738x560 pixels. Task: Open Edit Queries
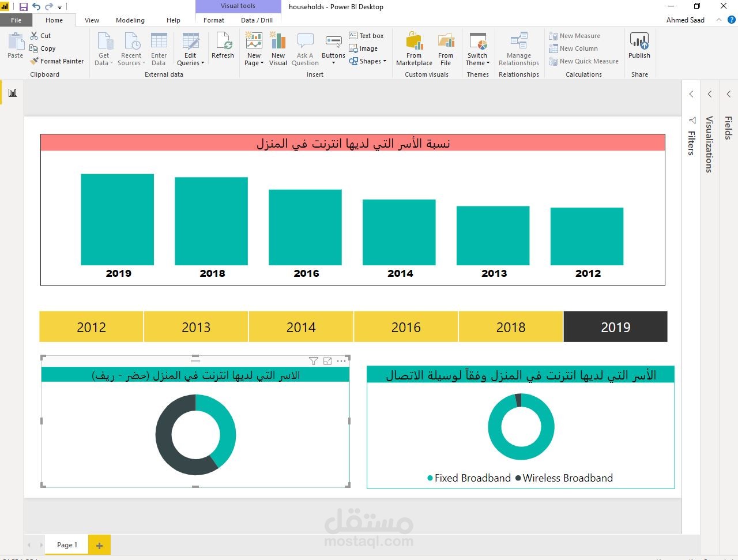click(190, 49)
